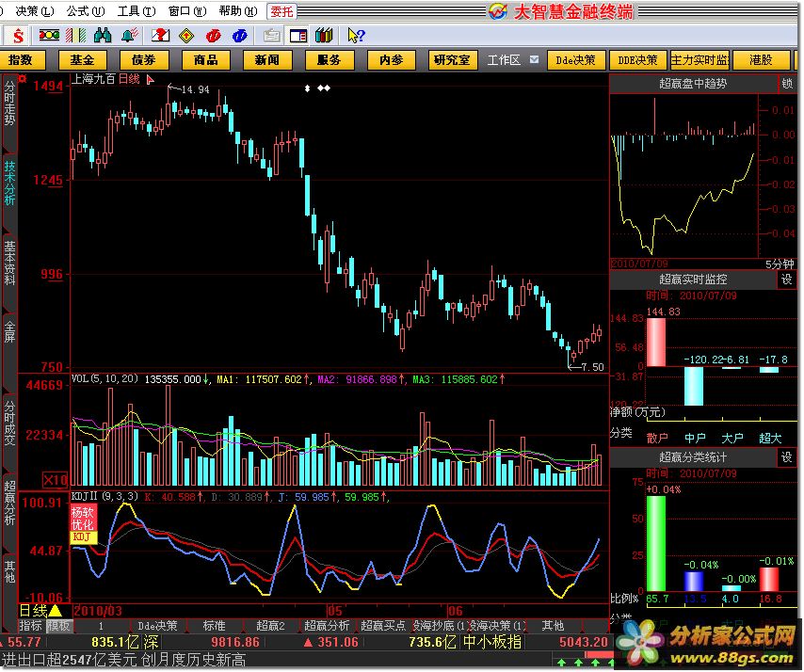Image resolution: width=804 pixels, height=672 pixels.
Task: Switch to 技术分析 side tab
Action: click(9, 183)
